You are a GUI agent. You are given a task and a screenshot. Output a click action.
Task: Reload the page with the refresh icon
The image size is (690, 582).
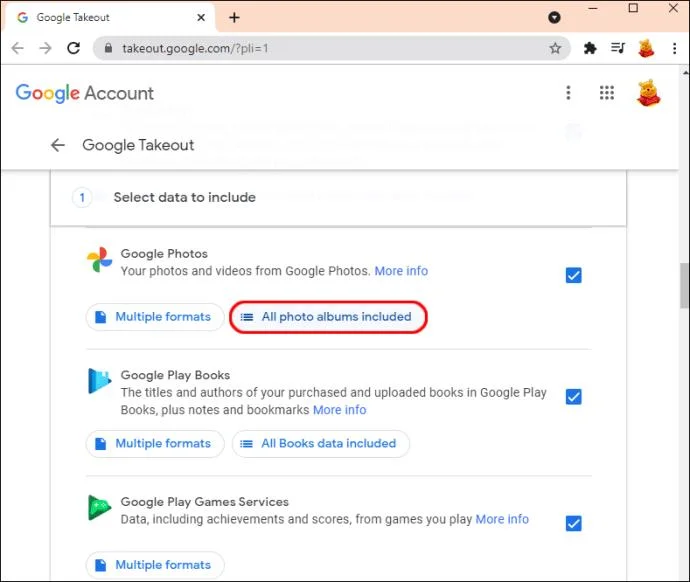(x=73, y=48)
